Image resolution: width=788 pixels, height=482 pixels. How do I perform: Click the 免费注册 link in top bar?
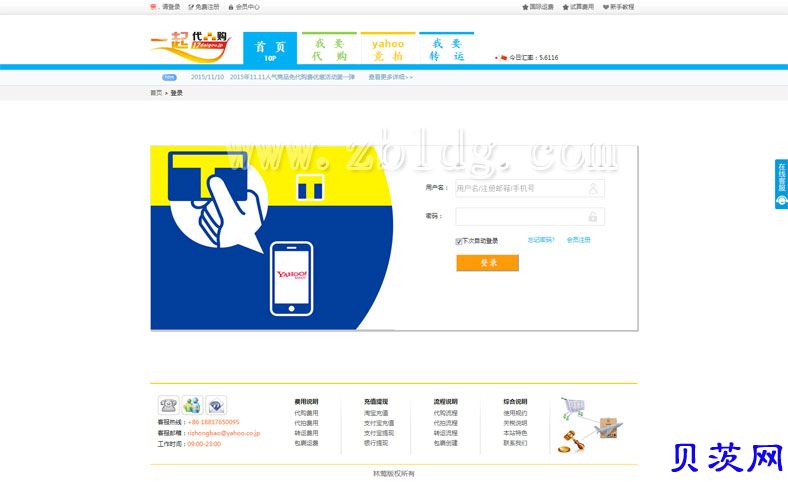click(x=207, y=7)
